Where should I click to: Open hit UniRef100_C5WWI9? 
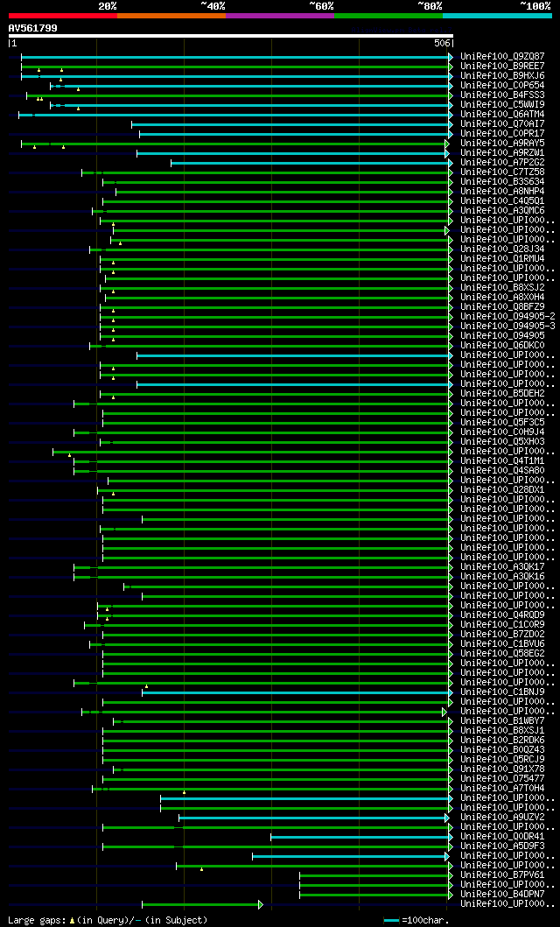(x=503, y=105)
